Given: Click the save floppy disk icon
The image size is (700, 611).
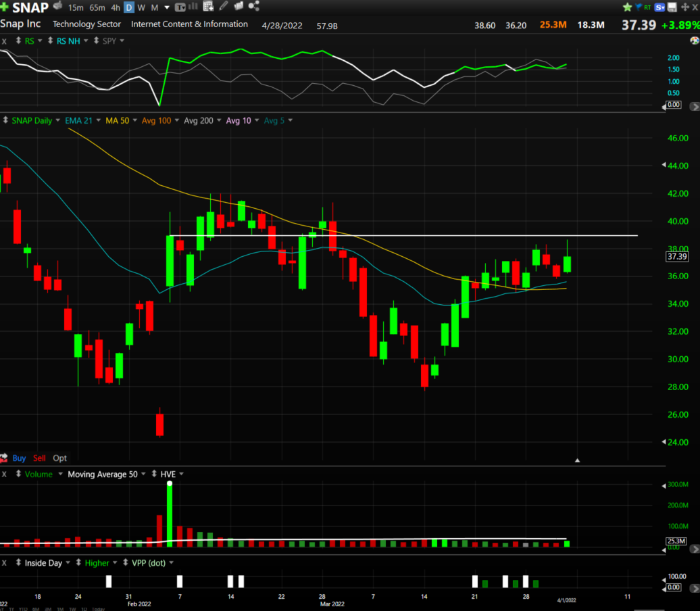Looking at the screenshot, I should coord(672,7).
